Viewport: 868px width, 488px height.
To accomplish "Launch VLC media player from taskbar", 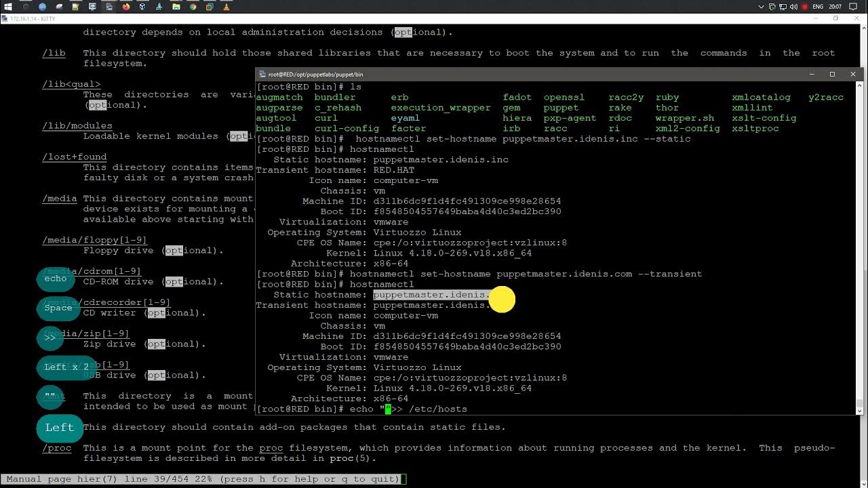I will 226,7.
